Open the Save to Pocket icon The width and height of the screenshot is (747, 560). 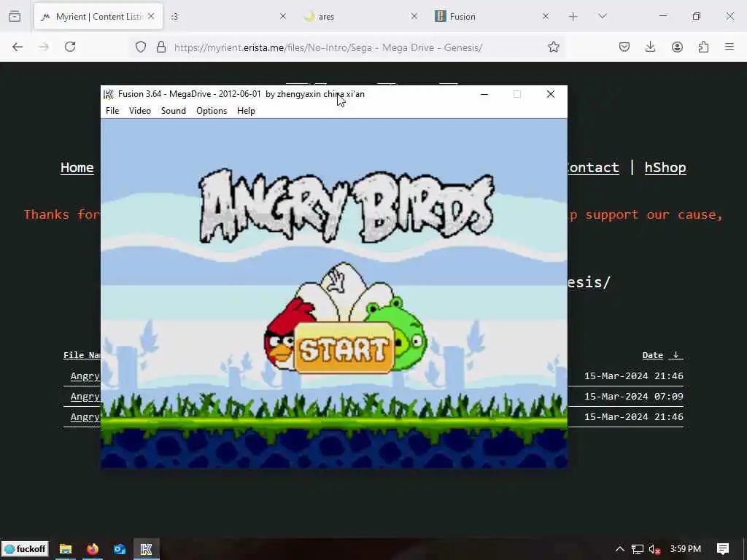click(x=624, y=47)
